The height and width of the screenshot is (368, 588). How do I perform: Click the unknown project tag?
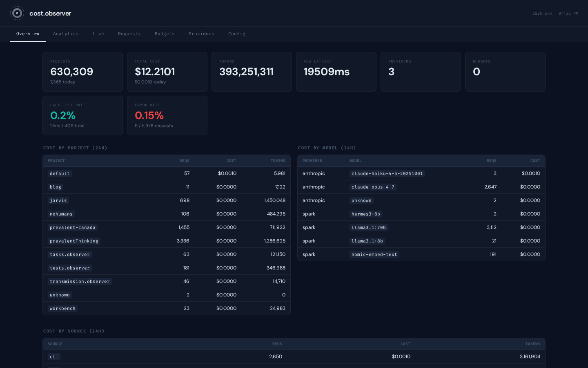tap(60, 295)
